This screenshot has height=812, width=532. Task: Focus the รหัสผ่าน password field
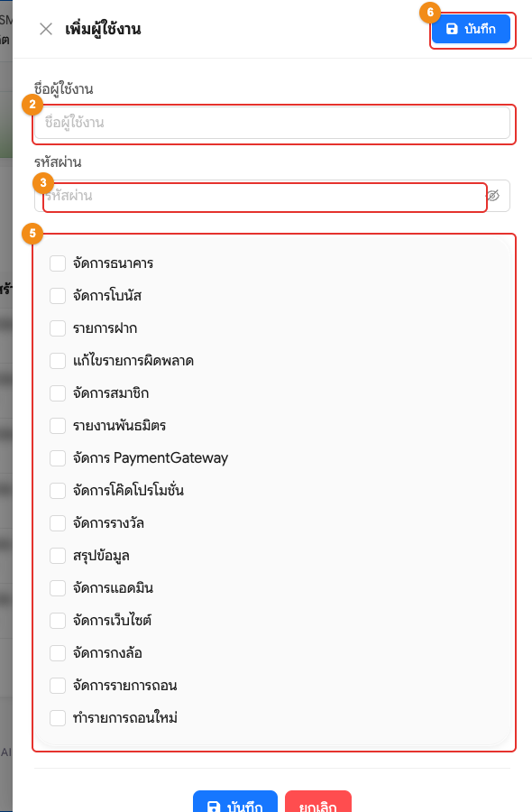pyautogui.click(x=272, y=196)
